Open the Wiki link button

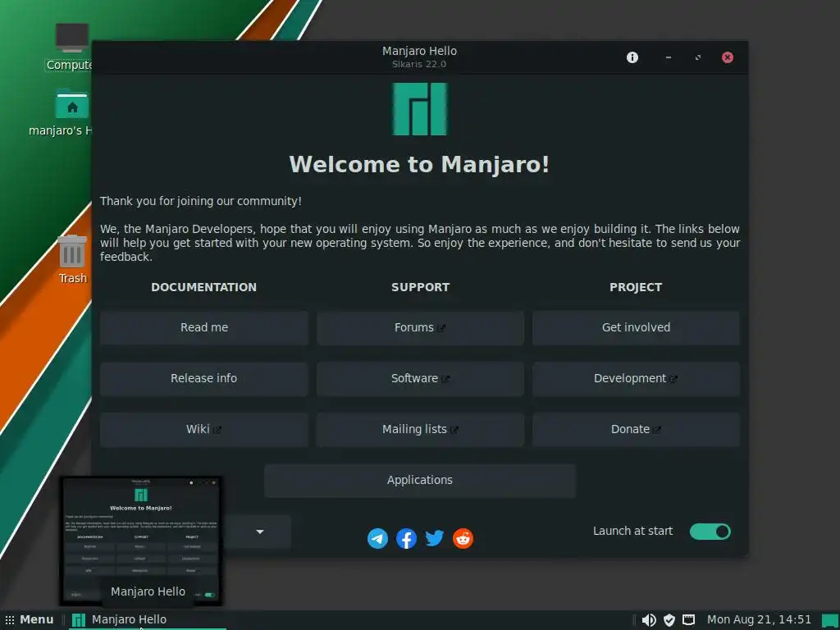pyautogui.click(x=204, y=429)
